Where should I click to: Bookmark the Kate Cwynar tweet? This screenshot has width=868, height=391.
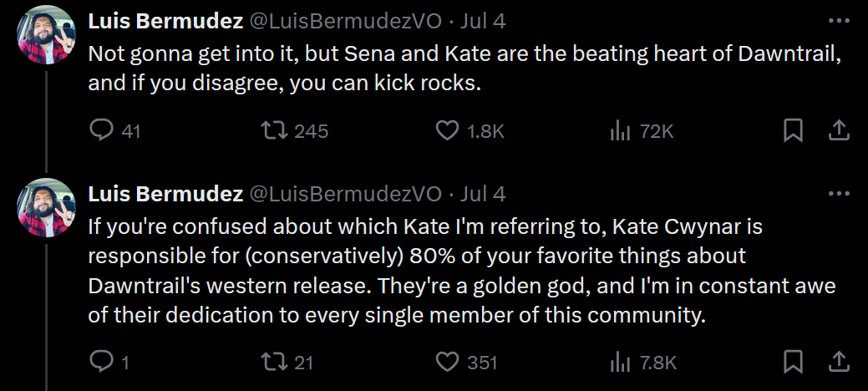point(793,362)
